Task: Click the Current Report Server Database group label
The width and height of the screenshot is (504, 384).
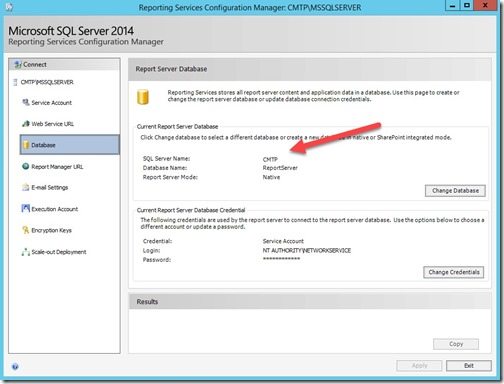Action: [177, 127]
